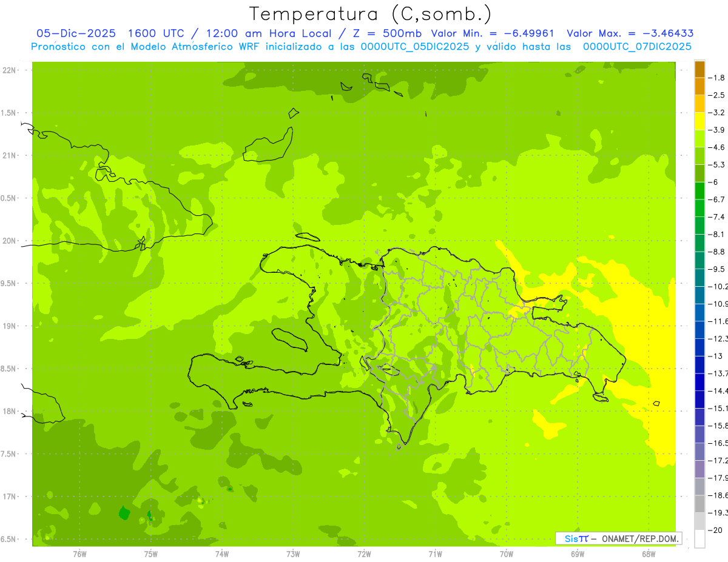Viewport: 728px width, 562px height.
Task: Click the '-1.8' colorbar value
Action: click(717, 78)
